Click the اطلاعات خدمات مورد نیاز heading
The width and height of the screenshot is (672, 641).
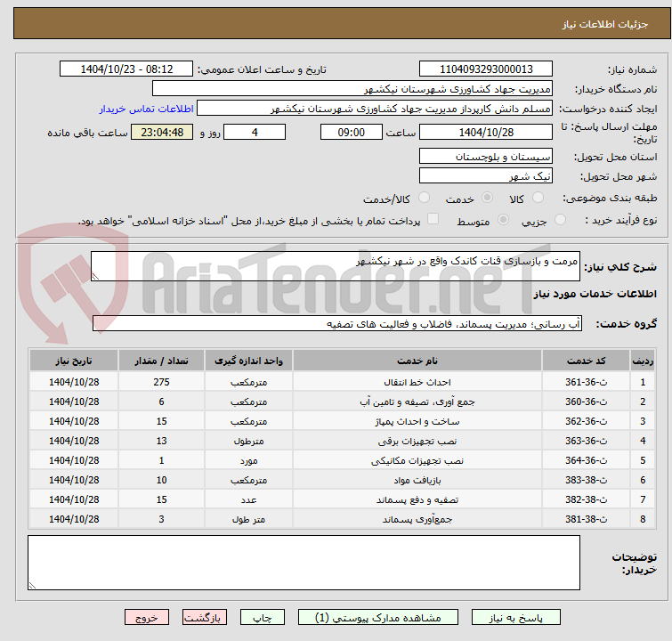pos(595,294)
